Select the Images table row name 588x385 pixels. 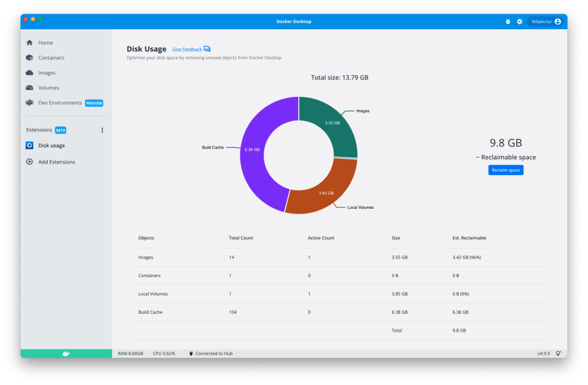(145, 258)
